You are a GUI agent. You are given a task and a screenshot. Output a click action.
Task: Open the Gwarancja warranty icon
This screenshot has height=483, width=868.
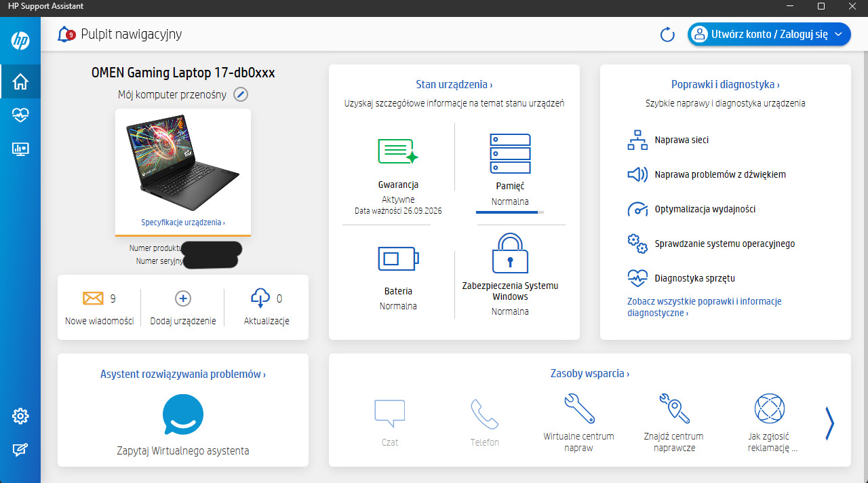click(x=398, y=151)
